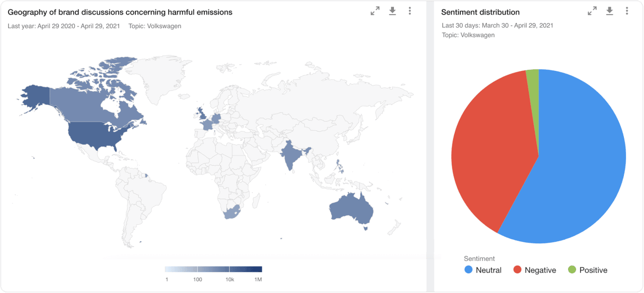644x293 pixels.
Task: Click the Sentiment distribution title
Action: tap(480, 12)
